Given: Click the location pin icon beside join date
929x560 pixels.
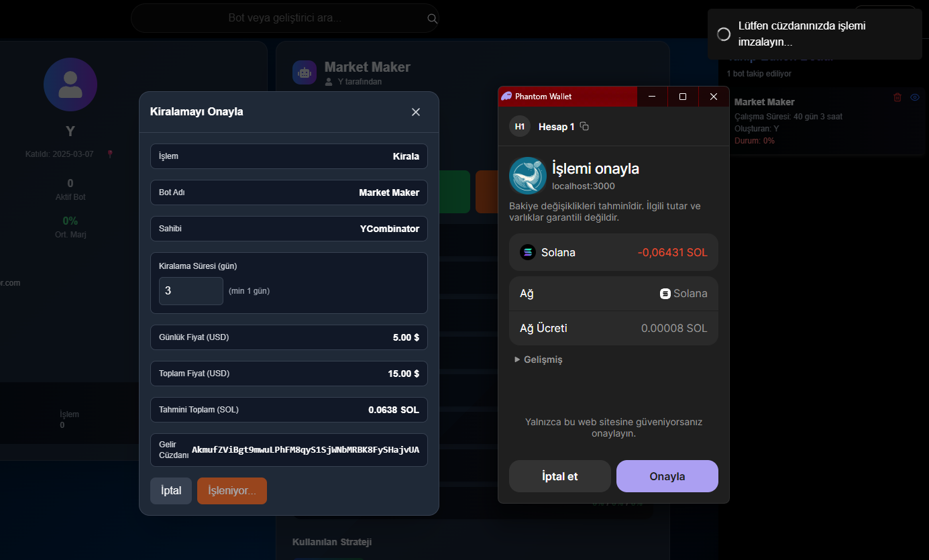Looking at the screenshot, I should (x=110, y=154).
